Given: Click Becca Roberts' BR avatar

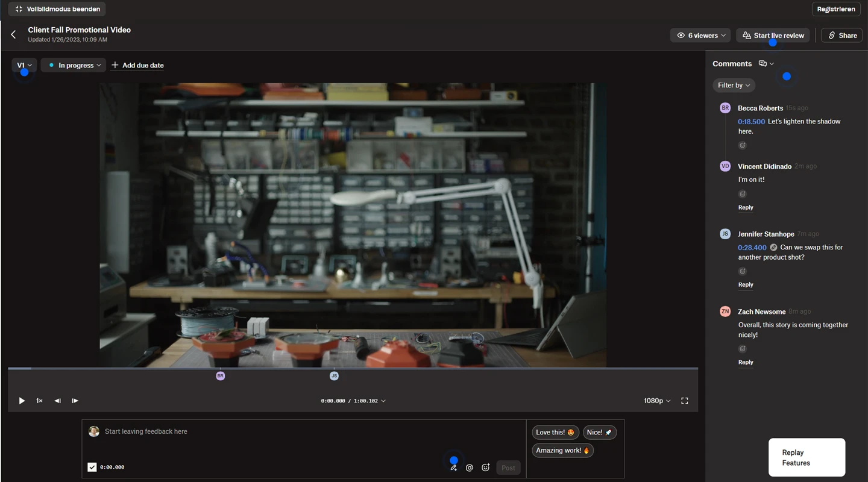Looking at the screenshot, I should point(725,108).
